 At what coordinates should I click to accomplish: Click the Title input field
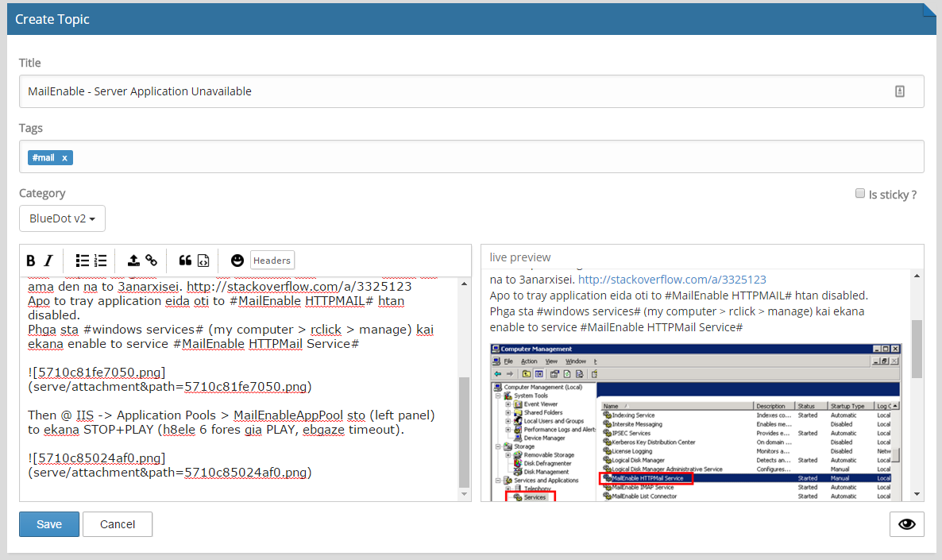pos(471,91)
